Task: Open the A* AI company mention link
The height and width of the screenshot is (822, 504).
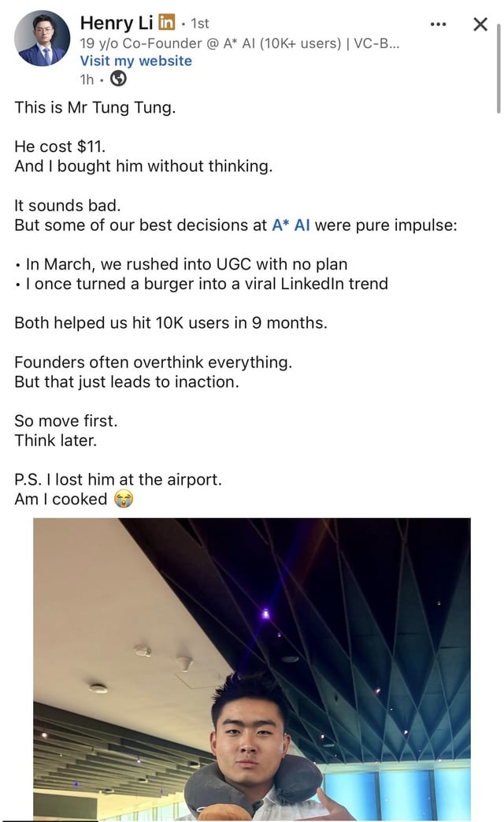Action: (x=291, y=225)
